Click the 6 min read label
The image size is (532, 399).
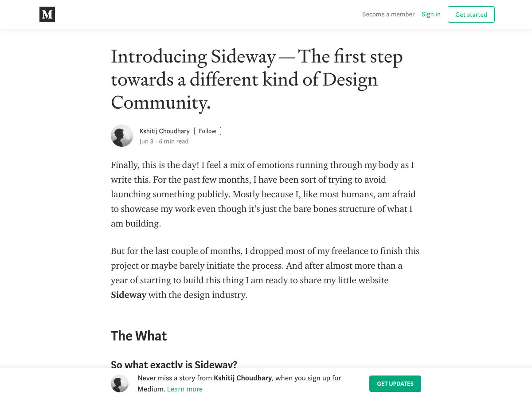click(174, 141)
